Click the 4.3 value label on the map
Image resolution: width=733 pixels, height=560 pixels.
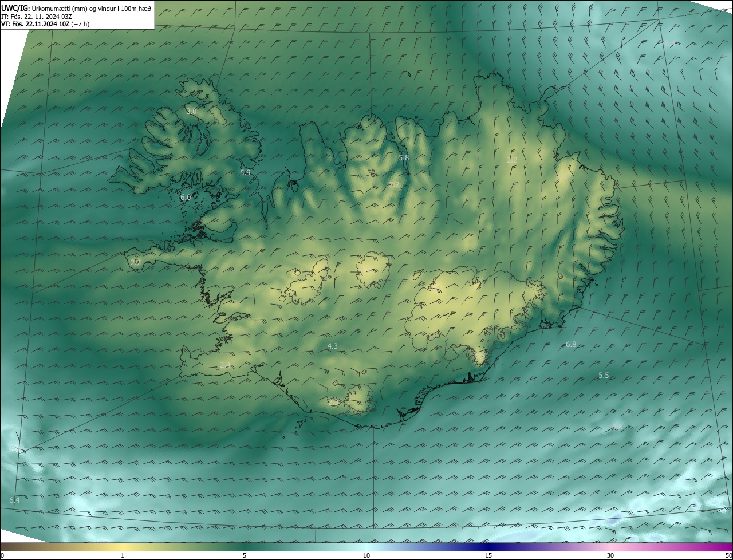[x=332, y=346]
